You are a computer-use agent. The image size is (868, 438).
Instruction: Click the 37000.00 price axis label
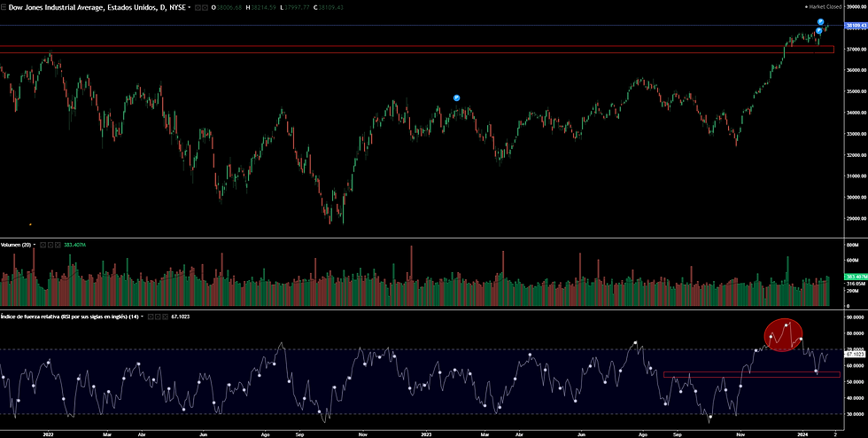point(856,50)
